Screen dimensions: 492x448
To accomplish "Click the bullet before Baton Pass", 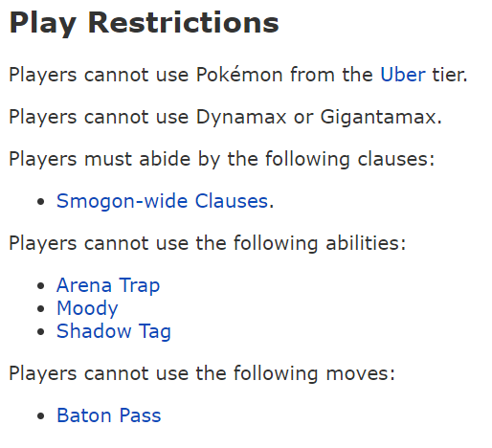I will click(x=40, y=416).
